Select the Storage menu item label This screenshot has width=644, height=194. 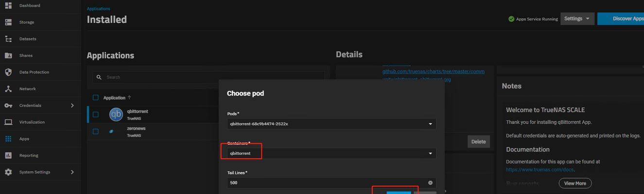(27, 22)
